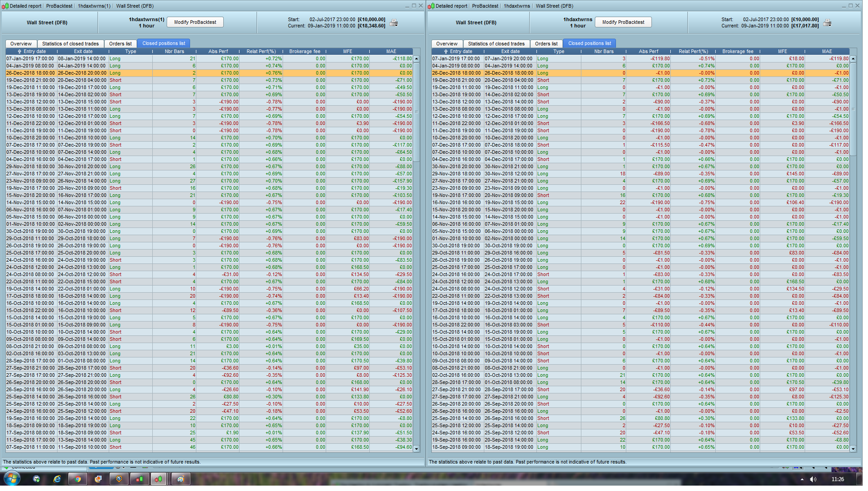Image resolution: width=868 pixels, height=491 pixels.
Task: Click the left window's candlestick title icon
Action: (5, 6)
